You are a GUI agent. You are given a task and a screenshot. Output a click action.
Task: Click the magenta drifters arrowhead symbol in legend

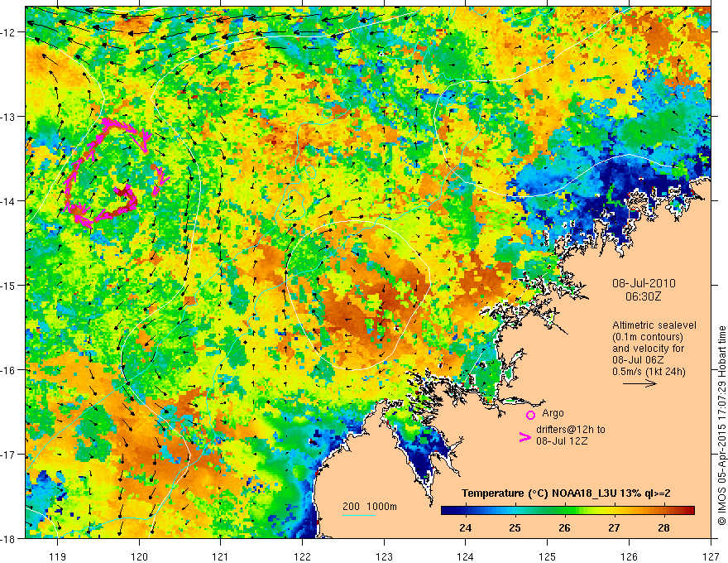[x=524, y=437]
